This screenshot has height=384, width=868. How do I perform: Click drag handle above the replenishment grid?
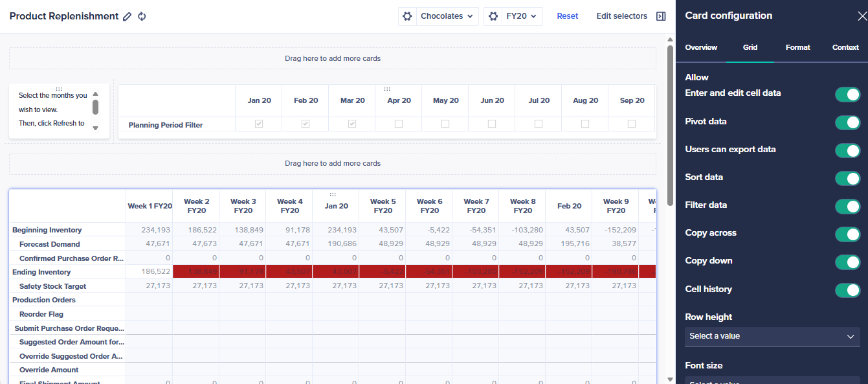click(x=333, y=194)
